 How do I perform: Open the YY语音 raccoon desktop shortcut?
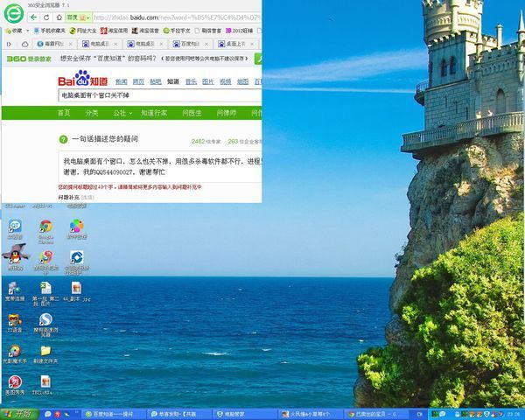click(x=15, y=323)
